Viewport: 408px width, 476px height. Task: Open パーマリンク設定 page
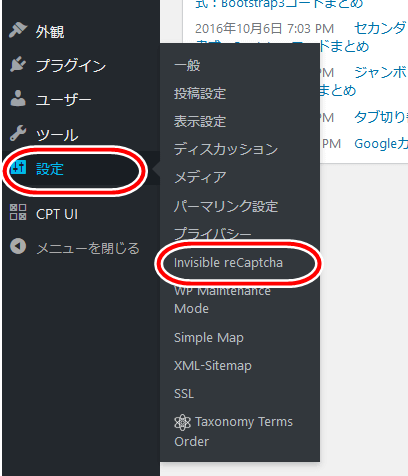226,206
